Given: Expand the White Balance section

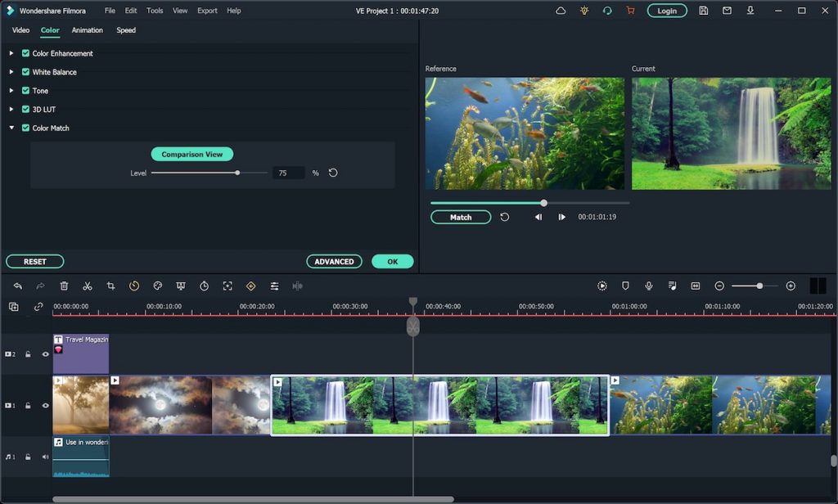Looking at the screenshot, I should coord(11,71).
